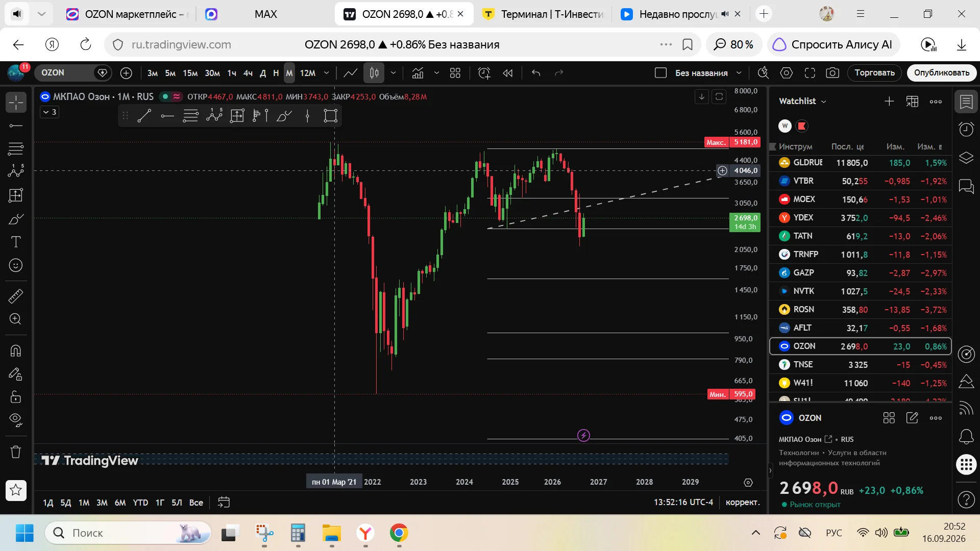This screenshot has width=980, height=551.
Task: Open watchlist more options menu
Action: coord(936,102)
